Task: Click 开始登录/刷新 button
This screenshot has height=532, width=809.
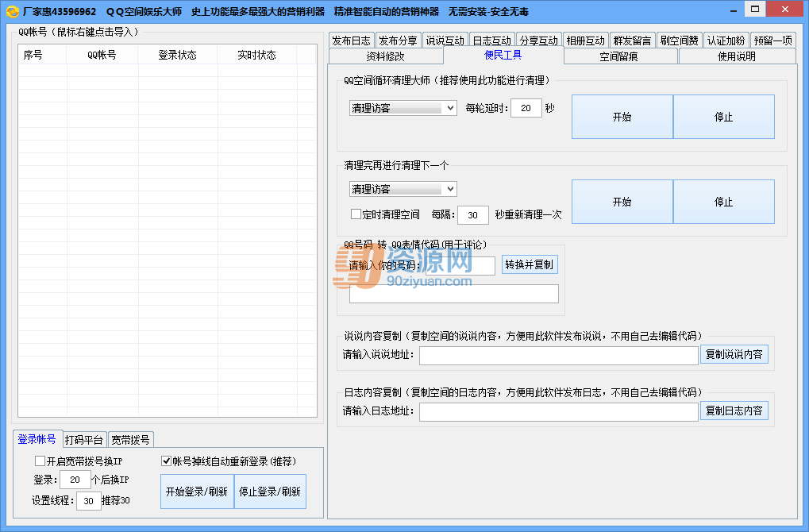Action: 197,492
